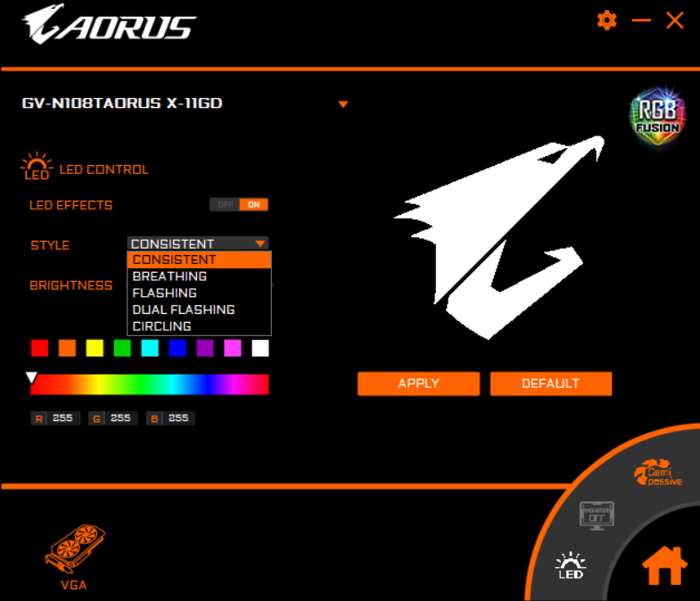Minimize the AORUS window
Image resolution: width=700 pixels, height=601 pixels.
641,21
